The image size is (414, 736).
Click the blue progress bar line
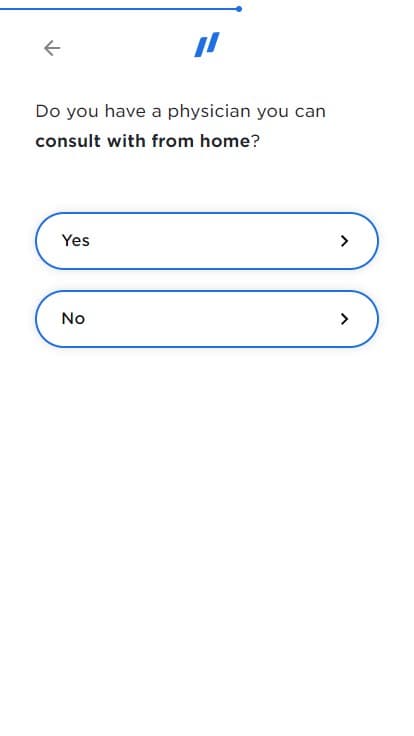119,8
